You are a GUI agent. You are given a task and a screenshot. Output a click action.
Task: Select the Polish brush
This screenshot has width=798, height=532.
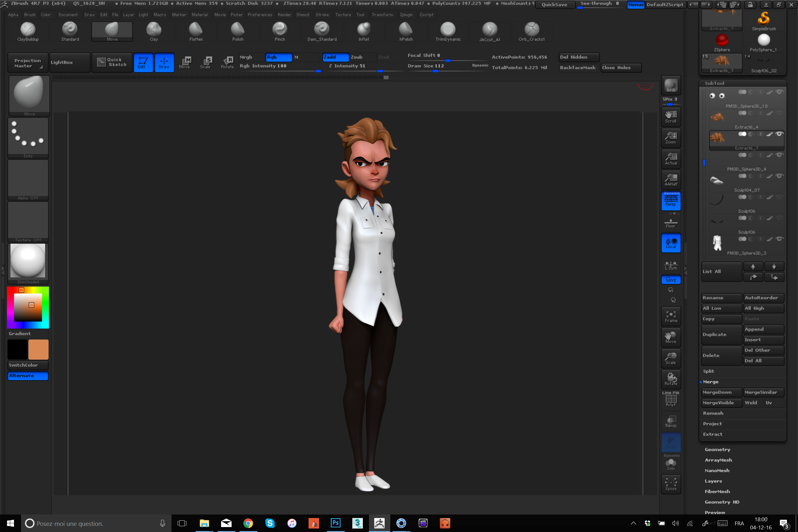pyautogui.click(x=238, y=32)
